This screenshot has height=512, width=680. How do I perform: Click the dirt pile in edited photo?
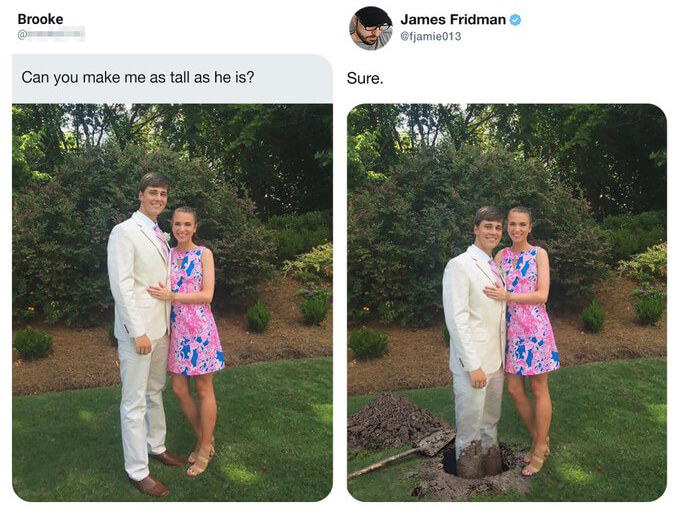[x=392, y=423]
